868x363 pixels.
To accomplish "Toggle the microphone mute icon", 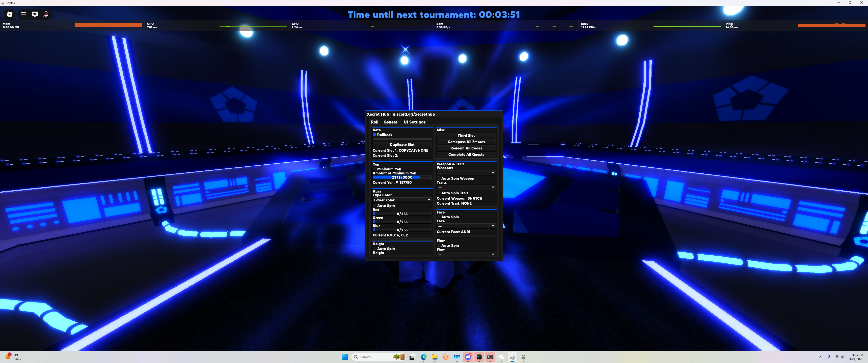I will (x=46, y=14).
